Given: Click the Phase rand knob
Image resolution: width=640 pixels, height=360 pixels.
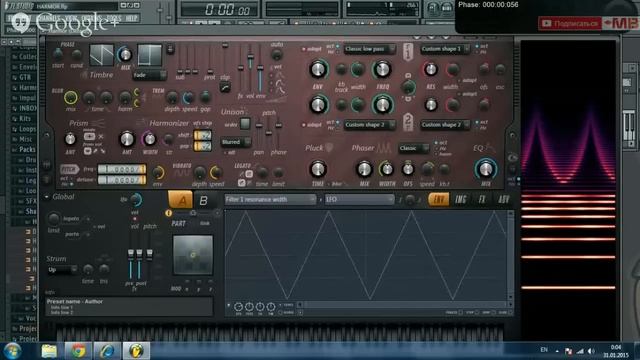Looking at the screenshot, I should 76,55.
